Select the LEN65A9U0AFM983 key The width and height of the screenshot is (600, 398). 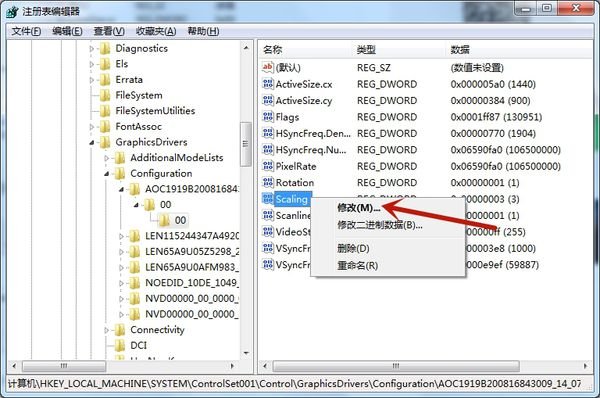click(x=191, y=267)
